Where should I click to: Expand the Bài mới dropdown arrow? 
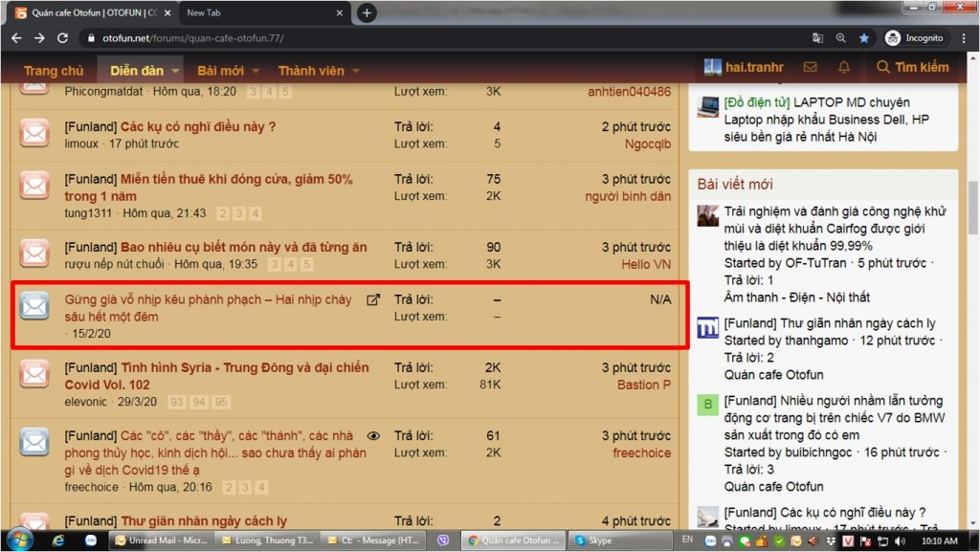[256, 71]
